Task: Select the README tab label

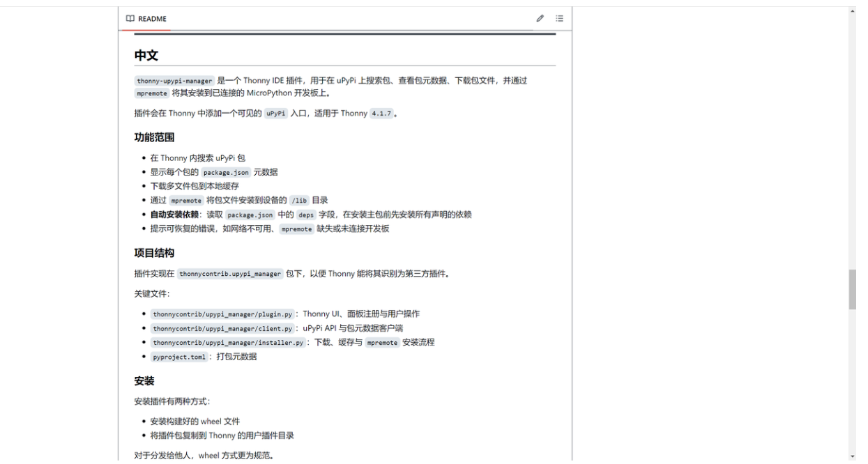Action: click(151, 18)
